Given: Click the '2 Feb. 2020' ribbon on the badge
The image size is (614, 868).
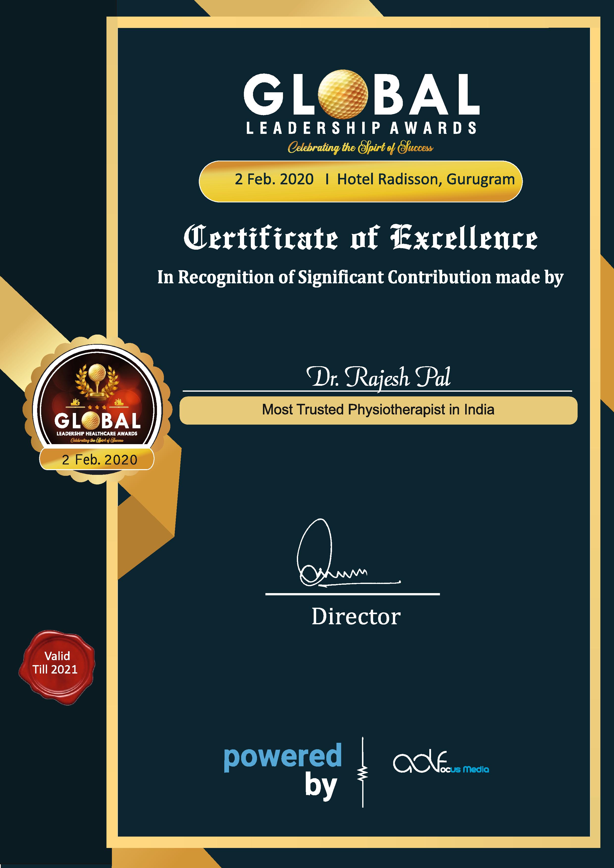Looking at the screenshot, I should [x=97, y=459].
